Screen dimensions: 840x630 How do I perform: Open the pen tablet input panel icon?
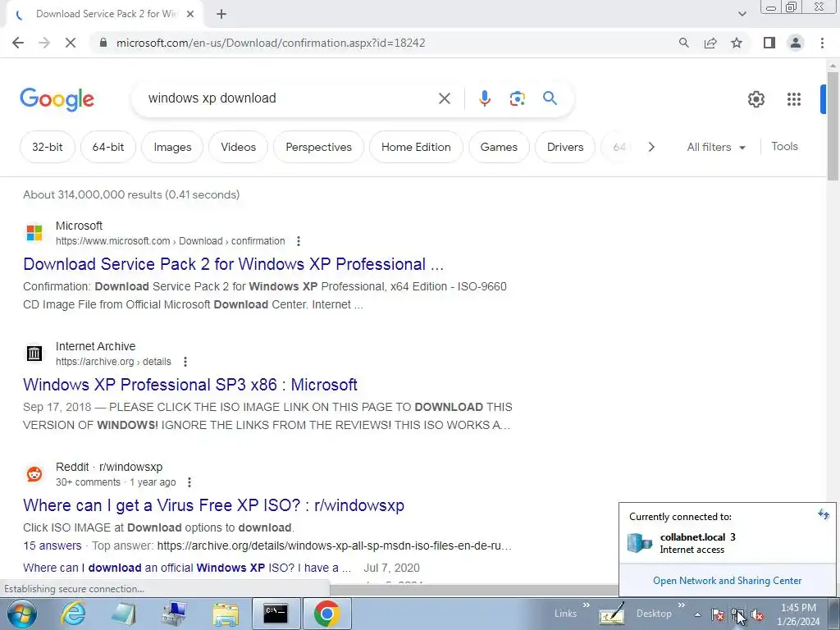[611, 614]
